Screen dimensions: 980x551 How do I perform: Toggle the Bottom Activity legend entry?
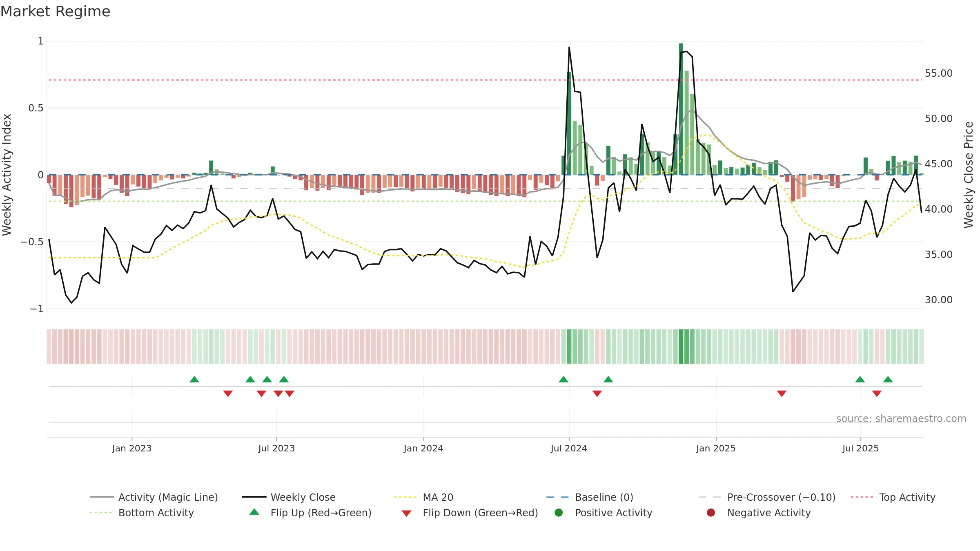click(142, 513)
